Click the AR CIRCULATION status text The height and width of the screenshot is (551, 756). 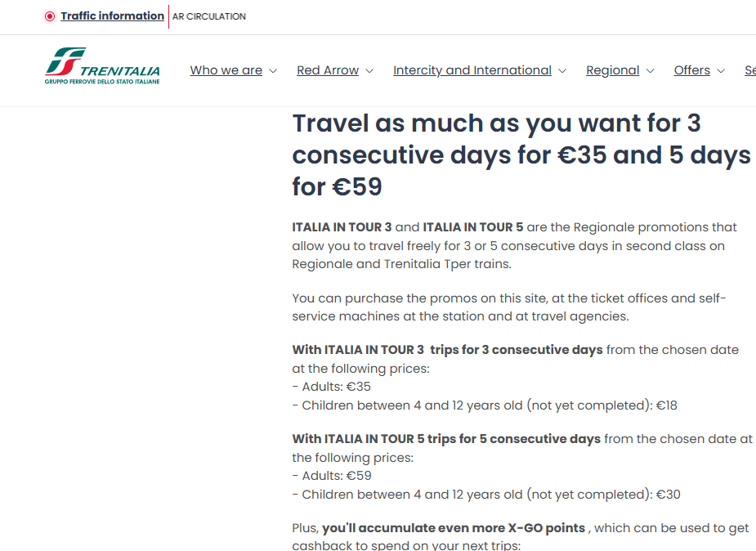pos(209,16)
